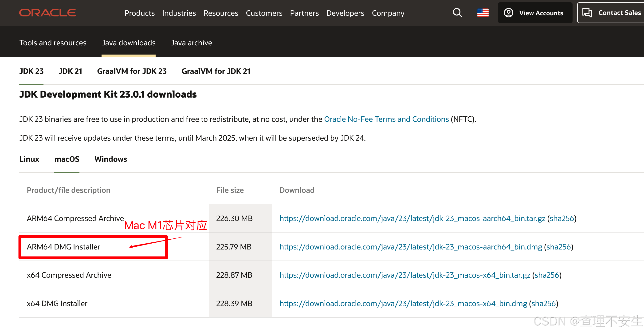Download the macos-x64 dmg installer link
The height and width of the screenshot is (332, 644).
click(403, 304)
